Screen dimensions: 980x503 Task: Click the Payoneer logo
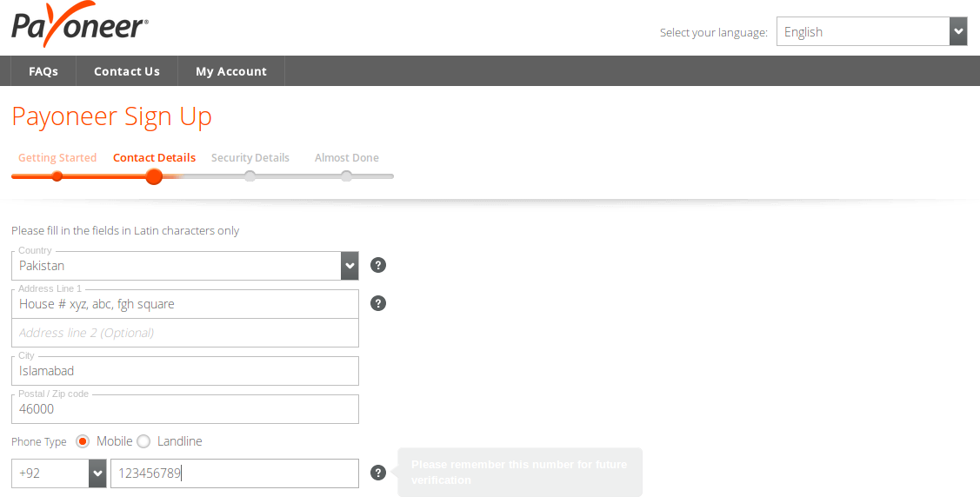coord(80,25)
